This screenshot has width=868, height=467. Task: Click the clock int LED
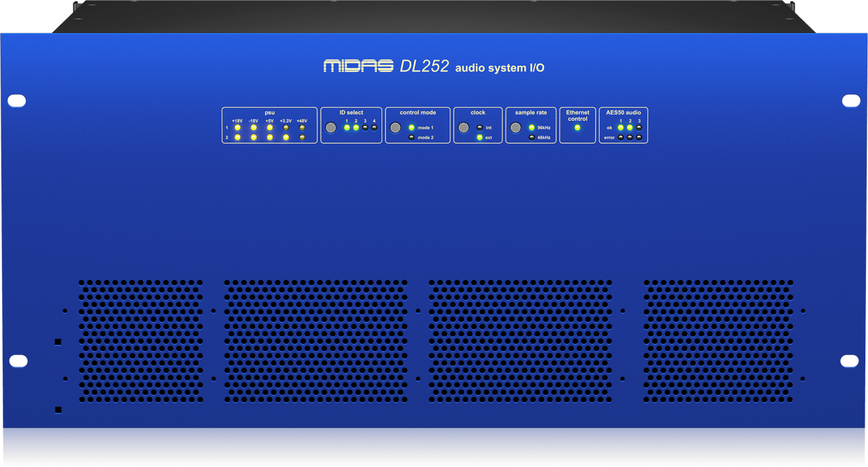pos(479,127)
